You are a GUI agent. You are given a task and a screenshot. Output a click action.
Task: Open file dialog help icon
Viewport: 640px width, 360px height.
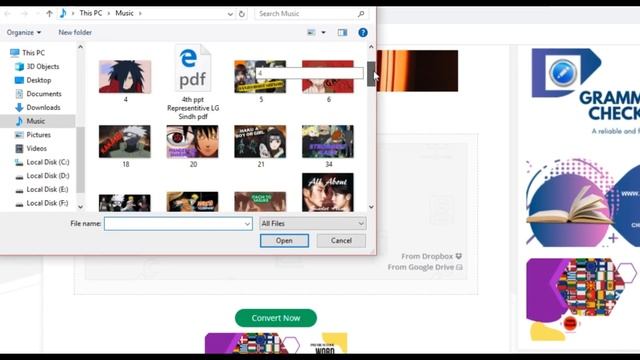click(x=362, y=32)
